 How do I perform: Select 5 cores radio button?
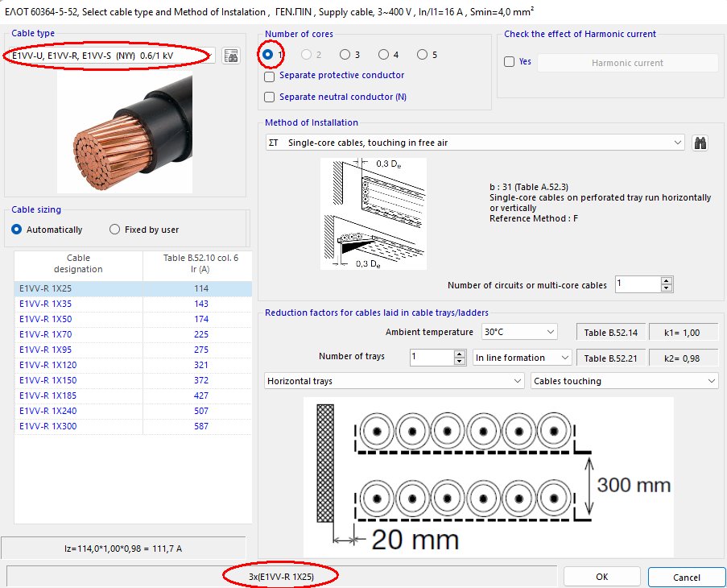[x=421, y=54]
